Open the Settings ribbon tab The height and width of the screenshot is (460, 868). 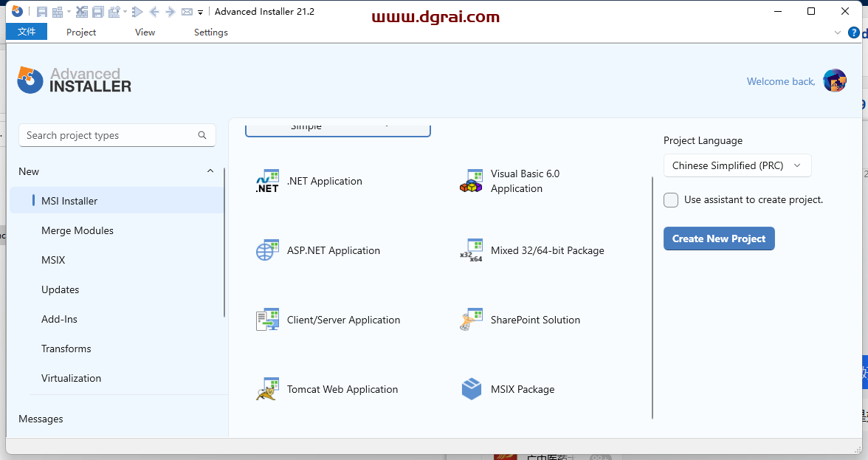(x=211, y=32)
